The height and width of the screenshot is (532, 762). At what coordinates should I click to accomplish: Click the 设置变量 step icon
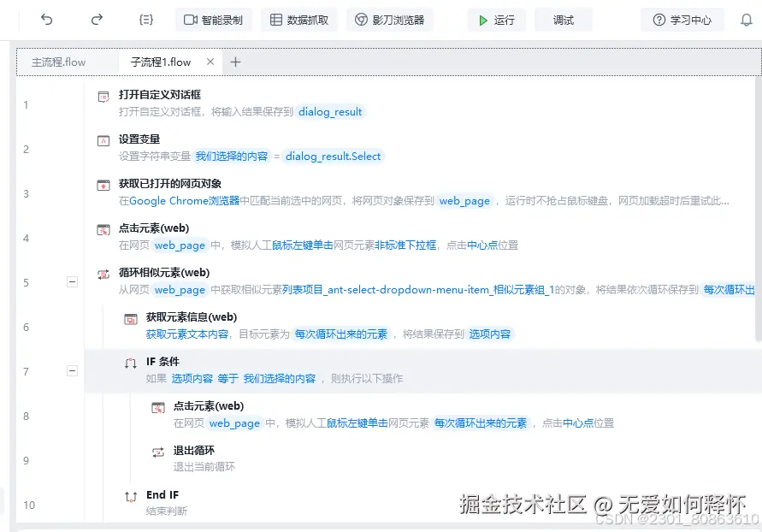coord(104,139)
